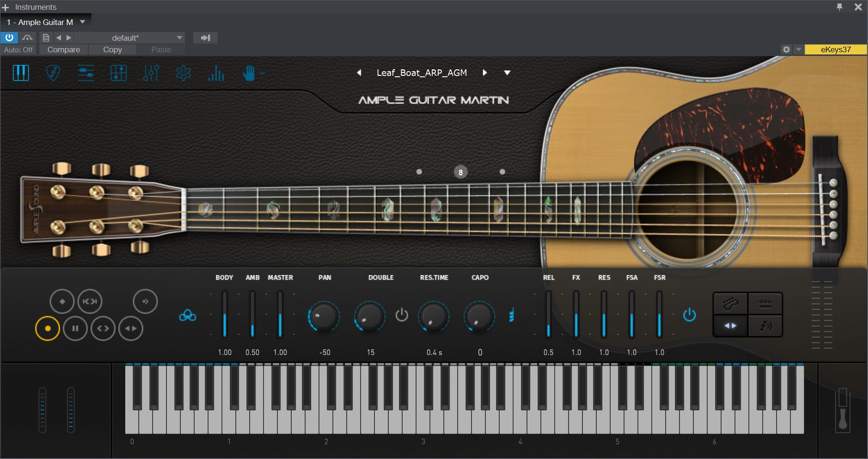Viewport: 868px width, 459px height.
Task: Adjust the FSR slider
Action: pyautogui.click(x=660, y=314)
